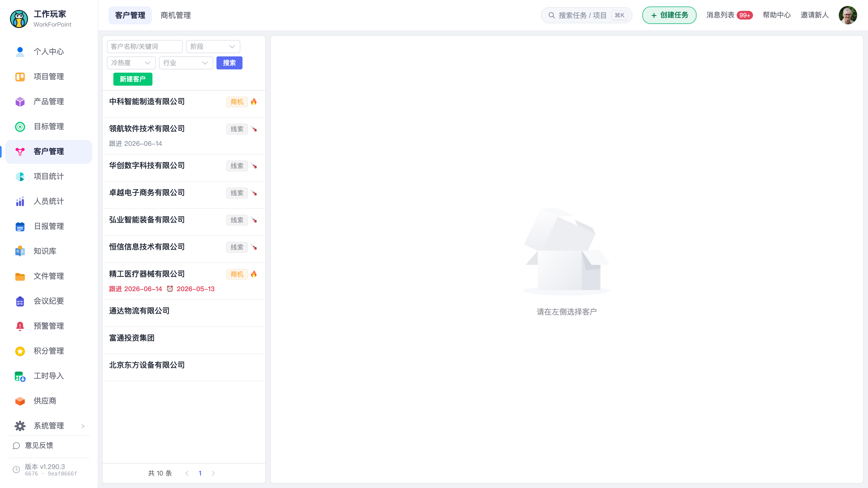Click the 项目管理 board icon
Image resolution: width=868 pixels, height=488 pixels.
click(20, 77)
